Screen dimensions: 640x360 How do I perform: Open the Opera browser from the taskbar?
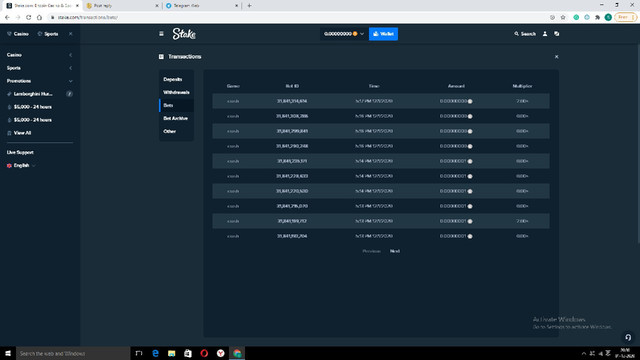click(204, 353)
